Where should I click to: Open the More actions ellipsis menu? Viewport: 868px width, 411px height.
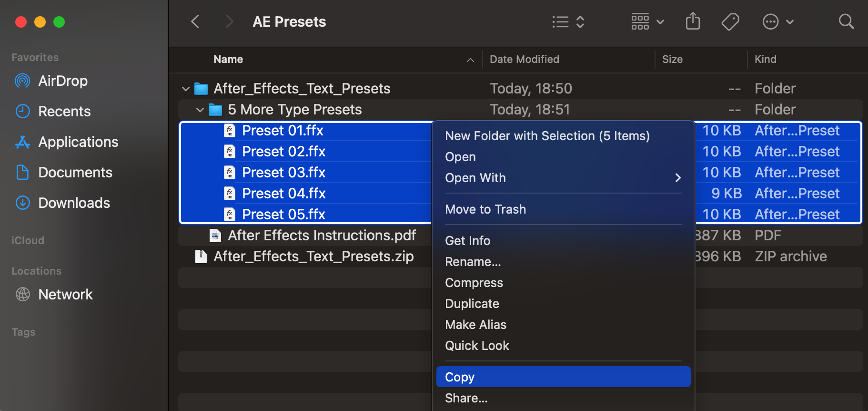pyautogui.click(x=777, y=21)
